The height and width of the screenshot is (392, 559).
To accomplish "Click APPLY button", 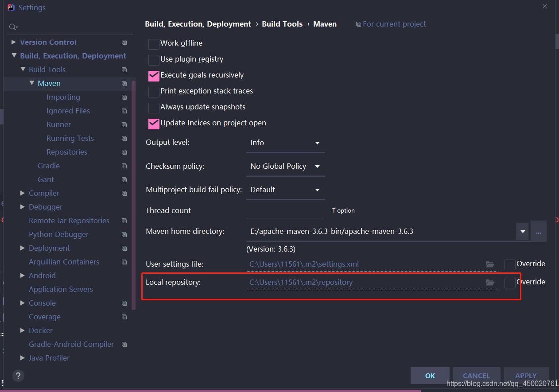I will pyautogui.click(x=526, y=376).
